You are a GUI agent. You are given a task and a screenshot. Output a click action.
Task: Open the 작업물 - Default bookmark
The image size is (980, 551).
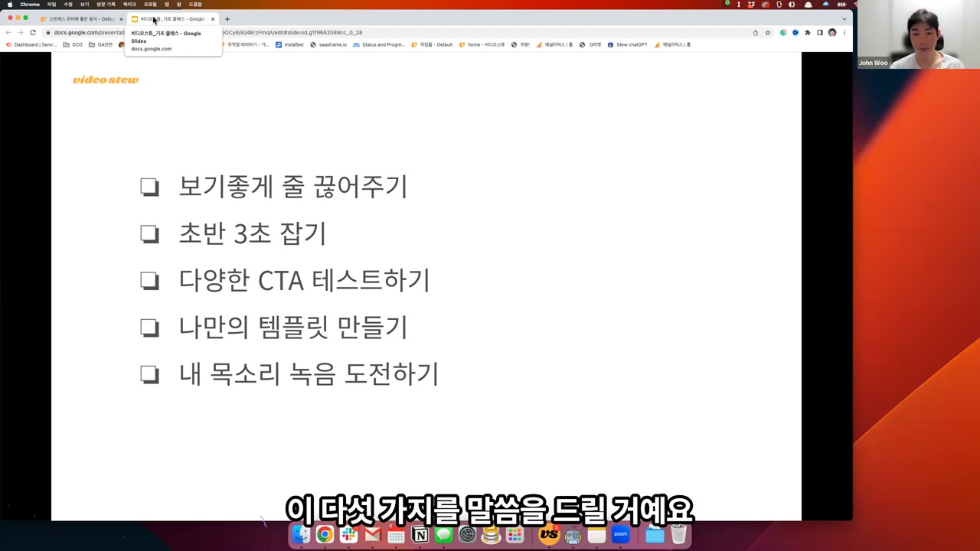click(432, 44)
